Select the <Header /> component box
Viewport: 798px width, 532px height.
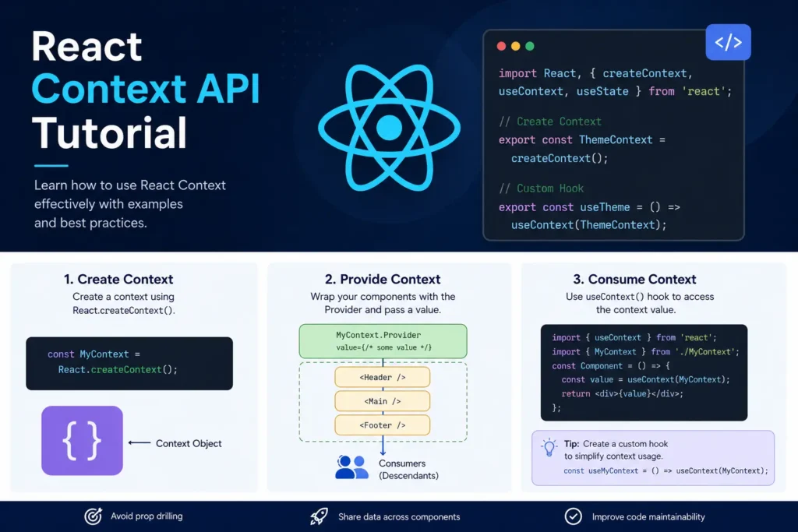382,377
